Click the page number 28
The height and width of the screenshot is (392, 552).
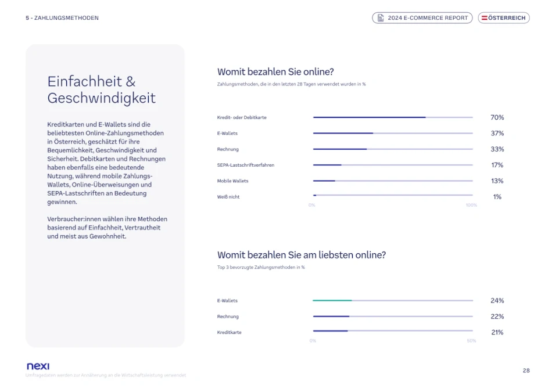pos(526,371)
